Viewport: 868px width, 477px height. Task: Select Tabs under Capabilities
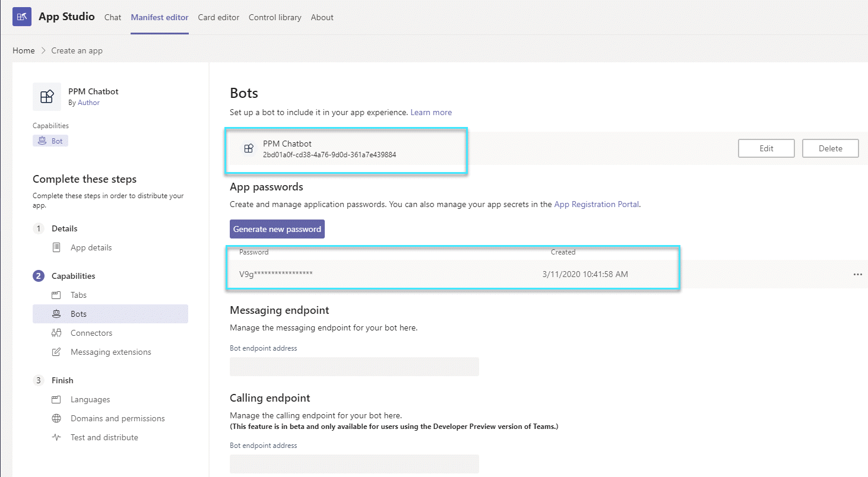click(78, 295)
